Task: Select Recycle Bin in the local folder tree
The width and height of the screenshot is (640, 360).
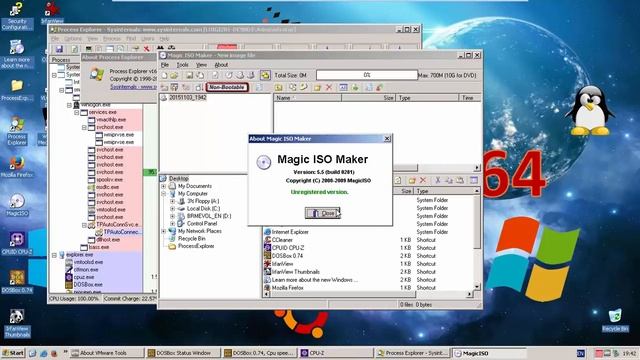Action: pyautogui.click(x=192, y=238)
